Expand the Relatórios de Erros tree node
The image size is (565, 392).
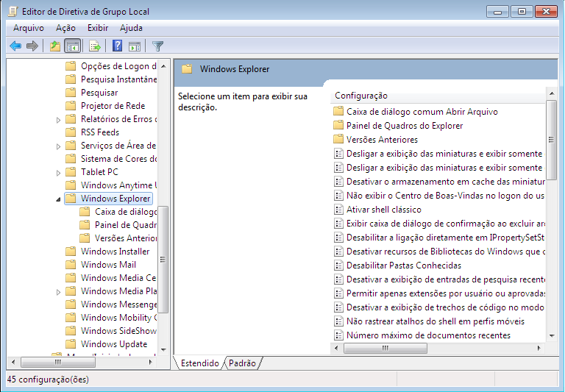58,120
